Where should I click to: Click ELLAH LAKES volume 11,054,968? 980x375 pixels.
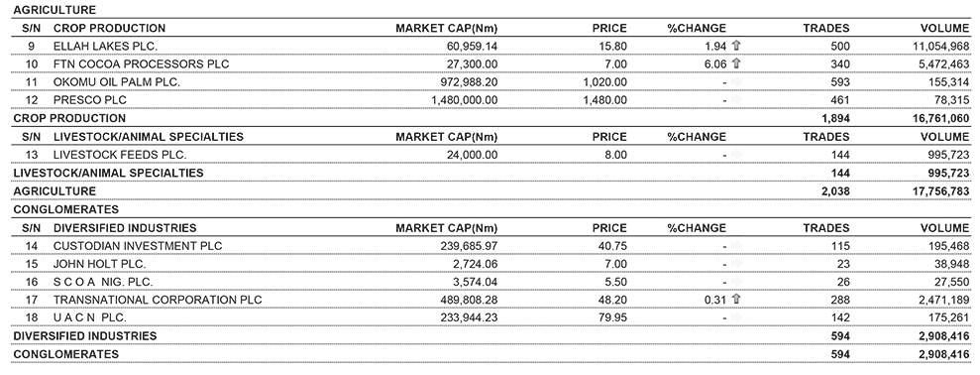point(935,46)
